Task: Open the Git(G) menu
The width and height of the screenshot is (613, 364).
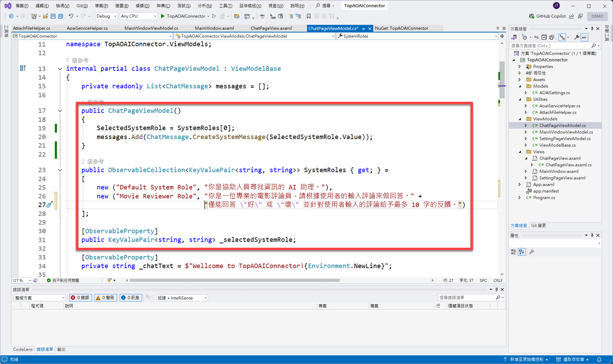Action: click(82, 6)
